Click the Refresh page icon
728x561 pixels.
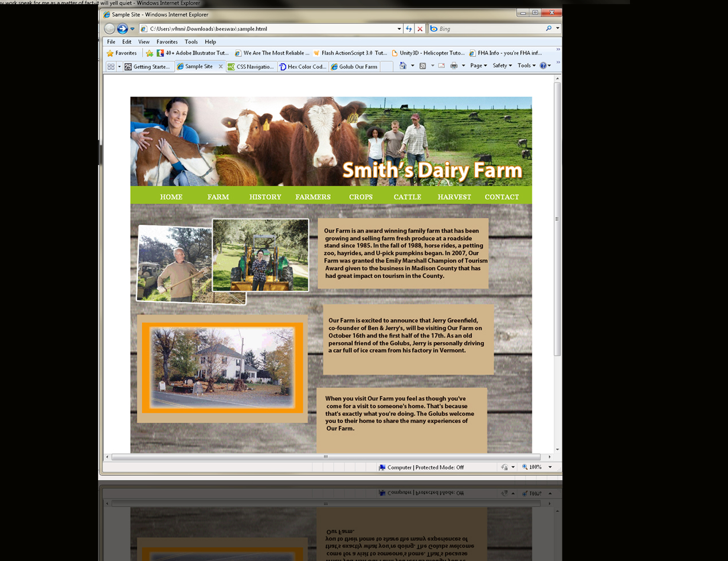409,29
